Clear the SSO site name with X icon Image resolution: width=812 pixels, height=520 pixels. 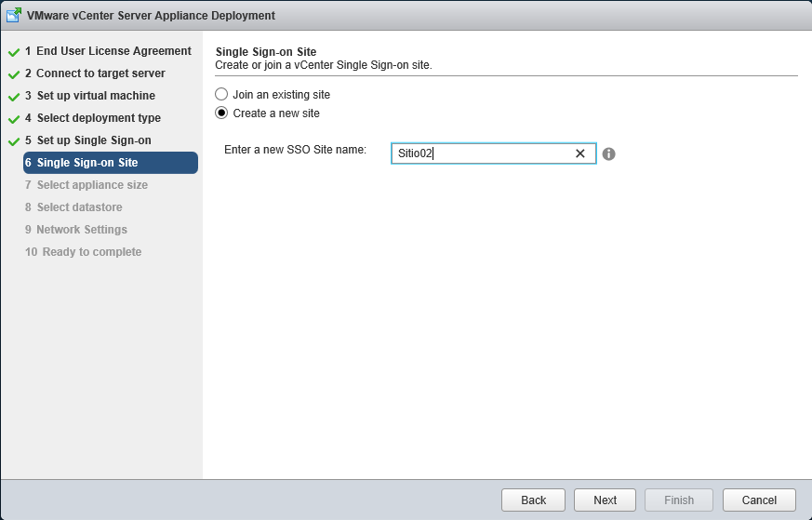(x=580, y=153)
